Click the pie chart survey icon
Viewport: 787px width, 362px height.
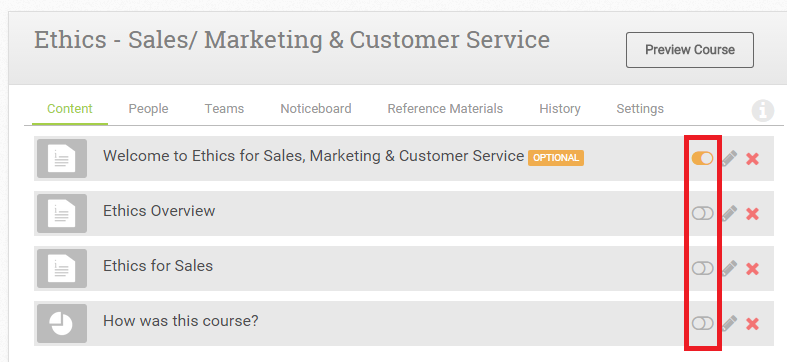pyautogui.click(x=62, y=323)
